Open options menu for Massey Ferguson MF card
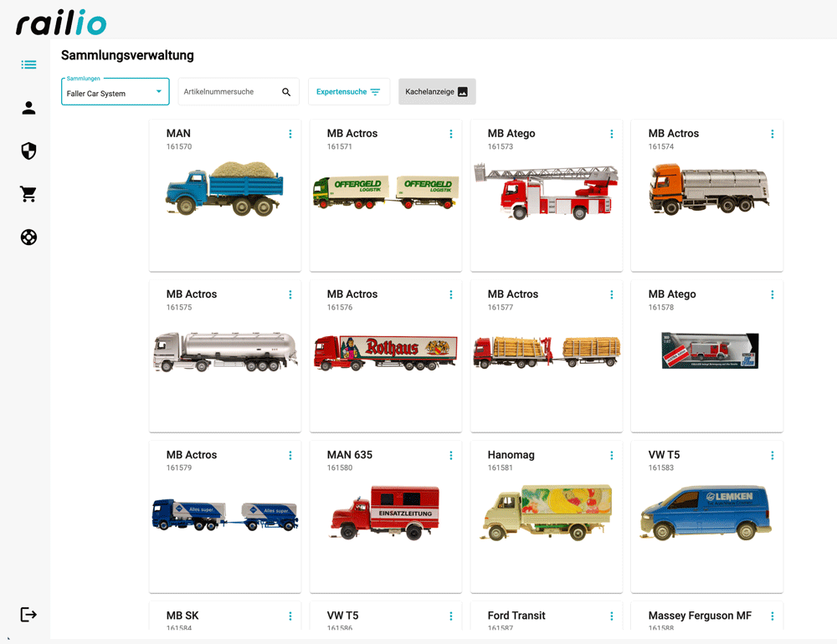The height and width of the screenshot is (644, 837). pyautogui.click(x=773, y=616)
